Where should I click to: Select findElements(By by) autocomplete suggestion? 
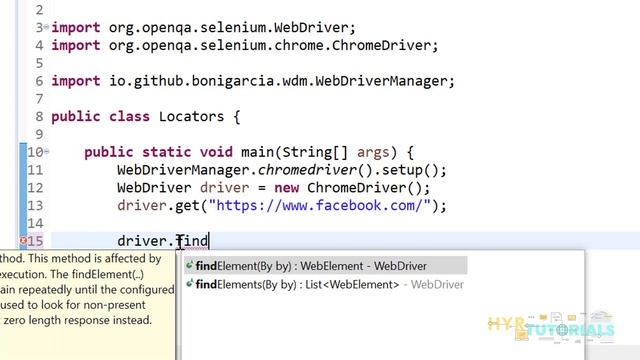(x=325, y=284)
